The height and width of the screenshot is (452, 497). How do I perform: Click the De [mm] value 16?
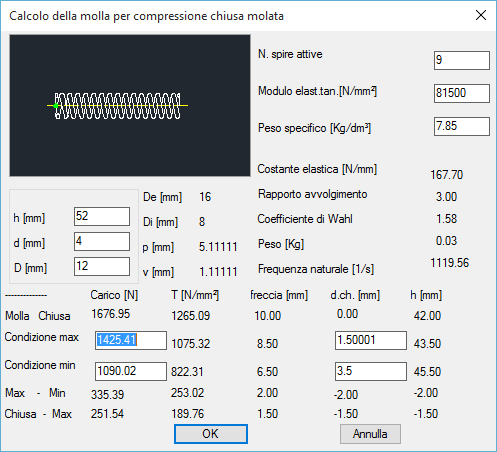coord(205,197)
